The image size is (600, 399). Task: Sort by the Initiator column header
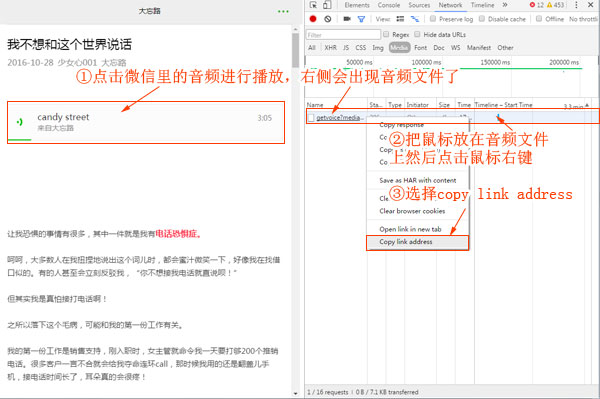tap(417, 104)
